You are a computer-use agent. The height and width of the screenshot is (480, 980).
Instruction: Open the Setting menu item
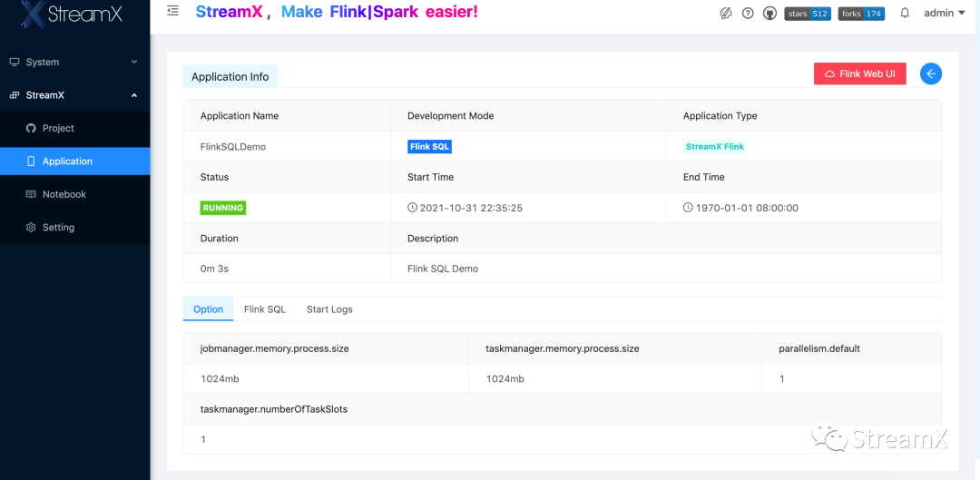tap(75, 228)
